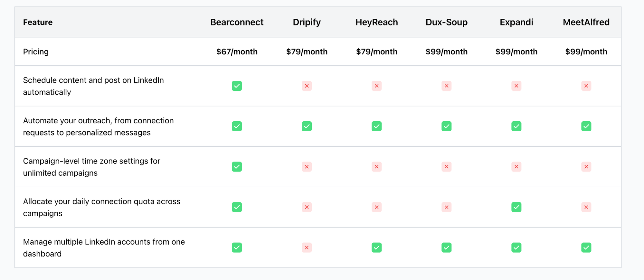This screenshot has height=280, width=644.
Task: Click MeetAlfred's red X for daily connection quota
Action: (586, 207)
